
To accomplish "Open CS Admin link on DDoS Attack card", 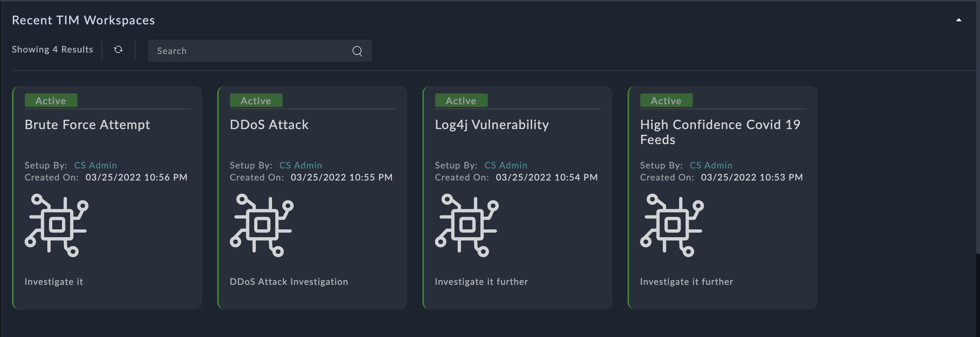I will pos(301,165).
